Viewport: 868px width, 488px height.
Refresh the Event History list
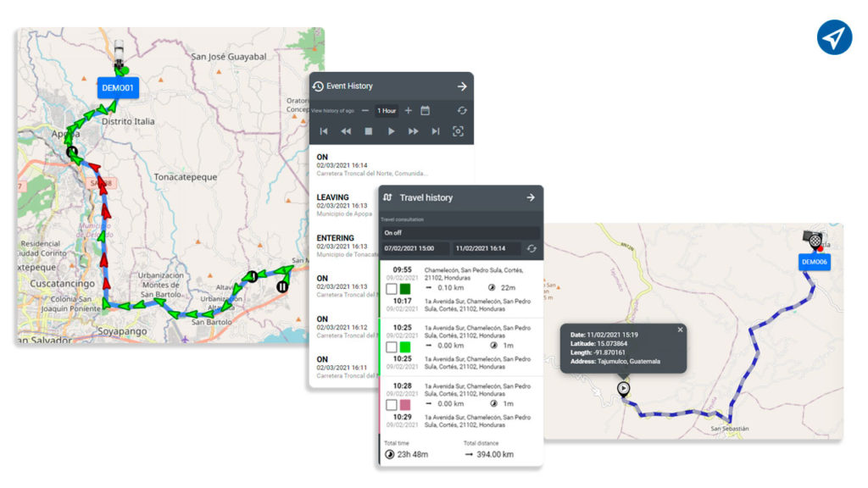(462, 111)
